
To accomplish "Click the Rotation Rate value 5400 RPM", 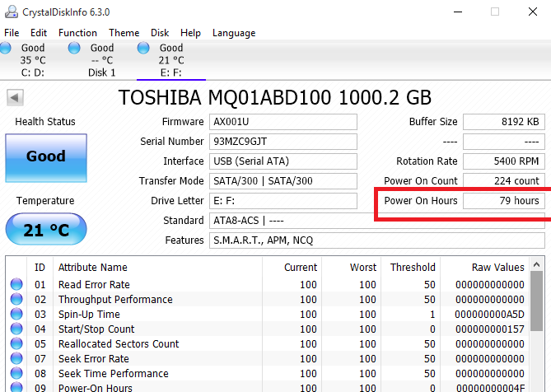I will [504, 161].
